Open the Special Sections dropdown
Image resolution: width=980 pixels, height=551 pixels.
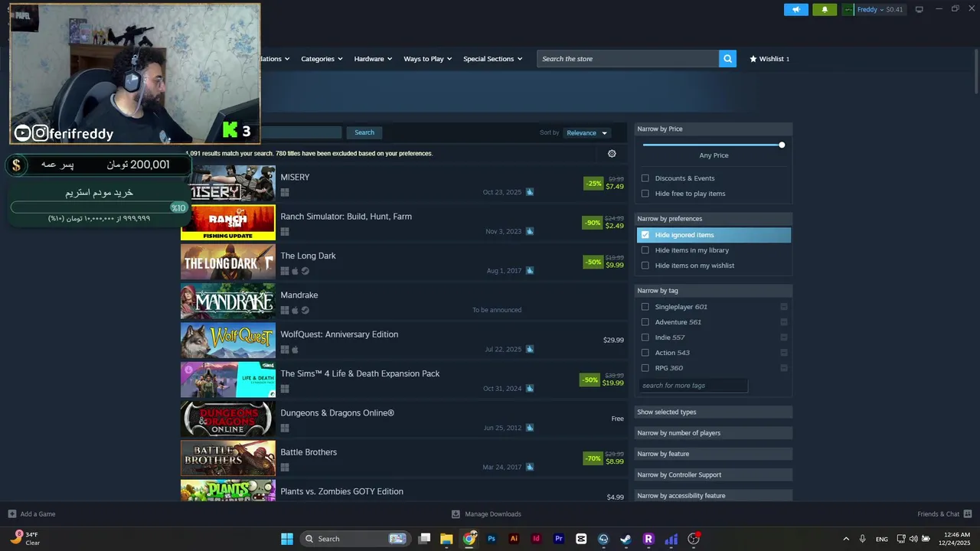point(492,59)
